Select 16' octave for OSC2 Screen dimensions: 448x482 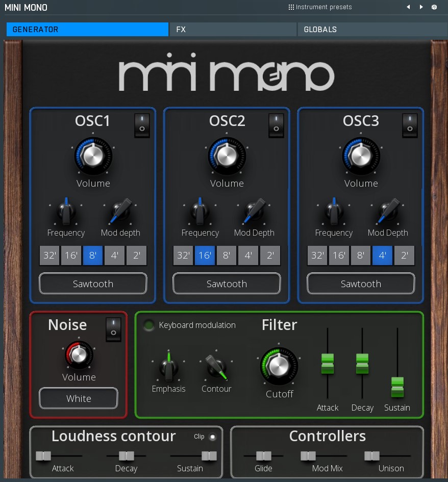tap(205, 256)
